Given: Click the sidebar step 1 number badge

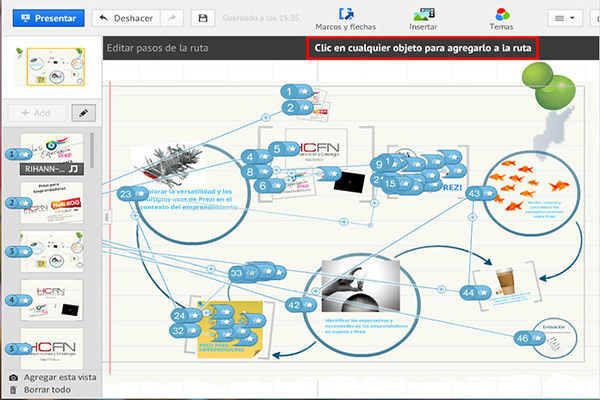Looking at the screenshot, I should tap(18, 154).
